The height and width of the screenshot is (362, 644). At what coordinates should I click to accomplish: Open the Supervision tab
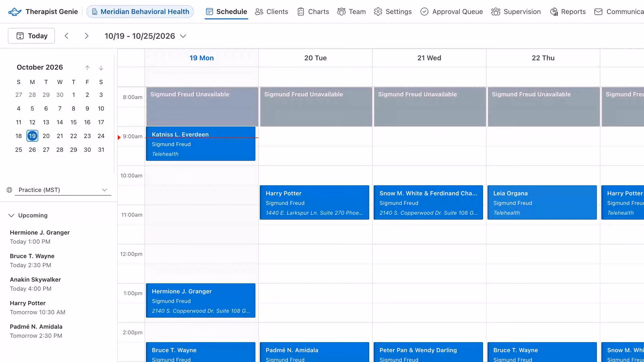tap(516, 12)
